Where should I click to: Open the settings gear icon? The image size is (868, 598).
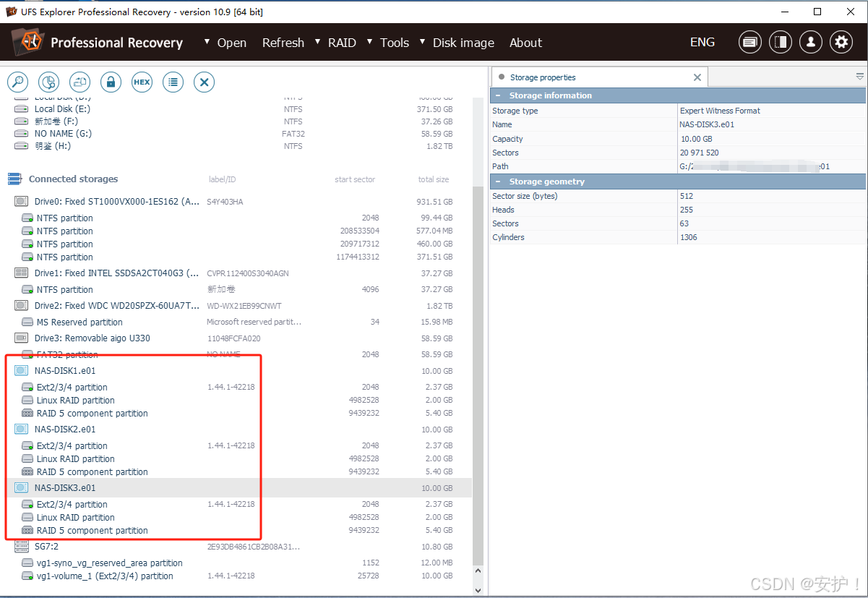coord(841,42)
